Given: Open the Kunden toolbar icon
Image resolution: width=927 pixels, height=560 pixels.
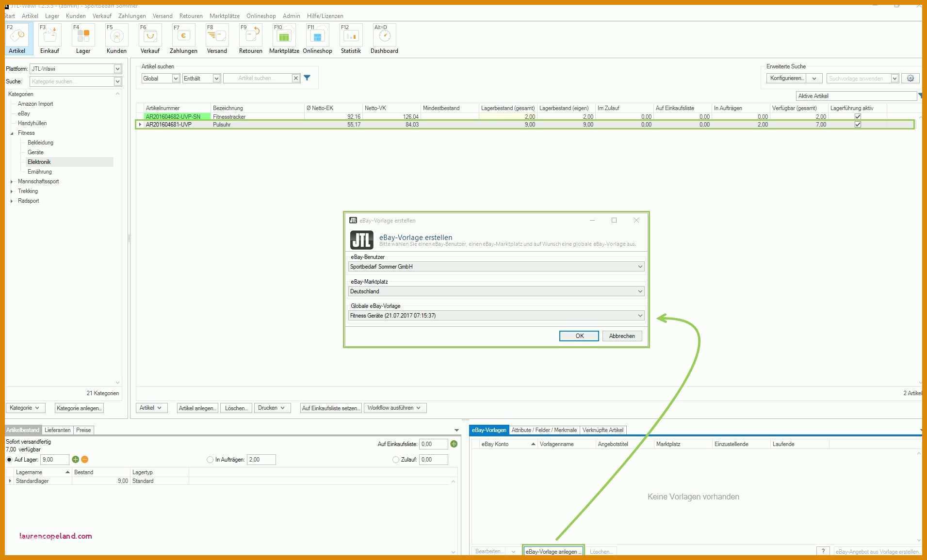Looking at the screenshot, I should [x=116, y=38].
